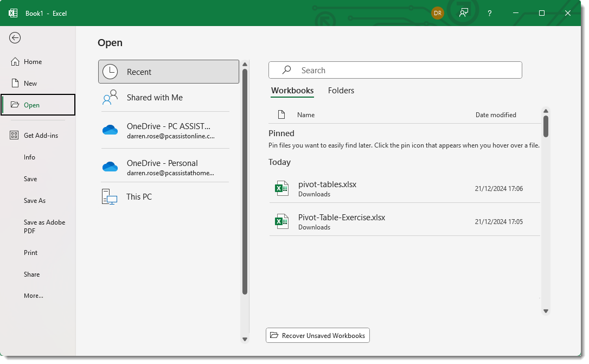Click the back arrow to exit Backstage
The image size is (589, 364).
click(15, 37)
